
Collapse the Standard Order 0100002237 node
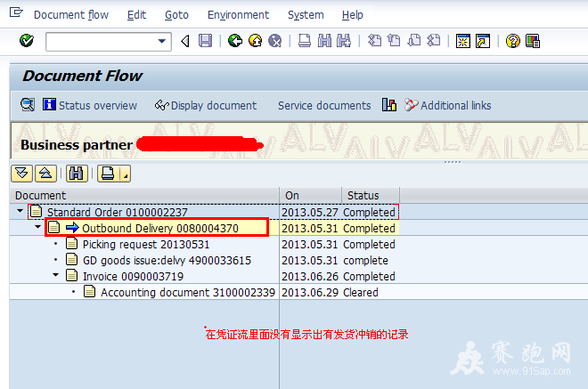(x=20, y=211)
